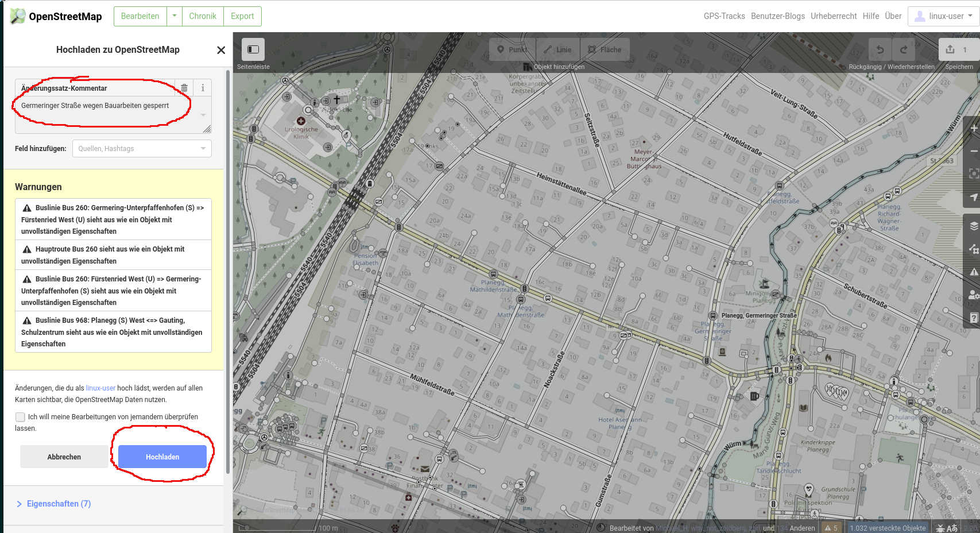This screenshot has height=533, width=980.
Task: Click the Speichern upload button
Action: (x=959, y=49)
